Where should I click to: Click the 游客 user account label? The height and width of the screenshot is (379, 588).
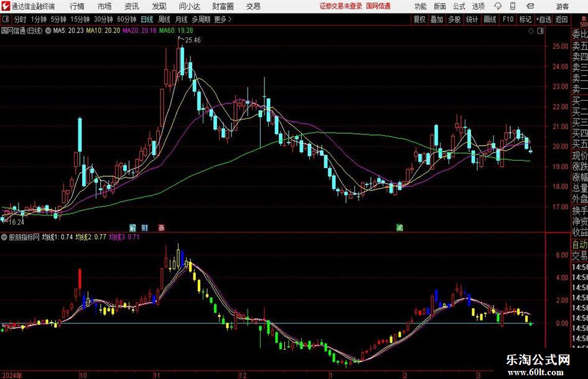pyautogui.click(x=562, y=6)
